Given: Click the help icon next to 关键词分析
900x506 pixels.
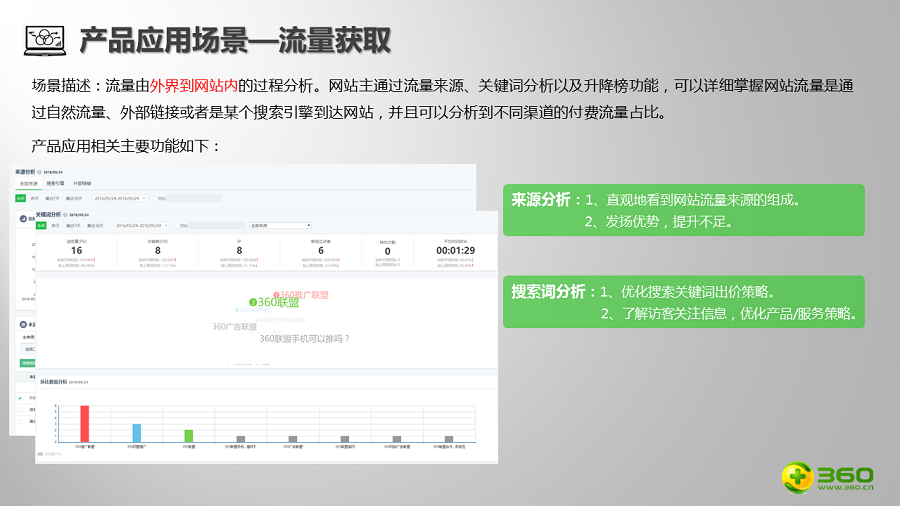Looking at the screenshot, I should [66, 214].
